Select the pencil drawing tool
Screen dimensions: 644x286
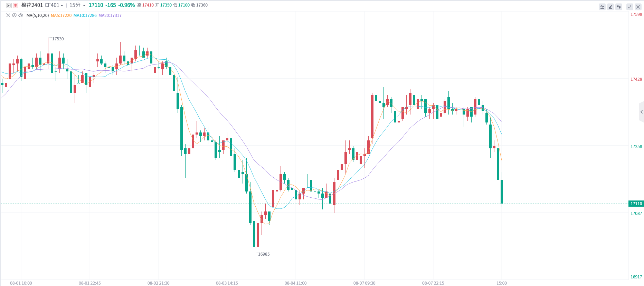click(x=610, y=7)
